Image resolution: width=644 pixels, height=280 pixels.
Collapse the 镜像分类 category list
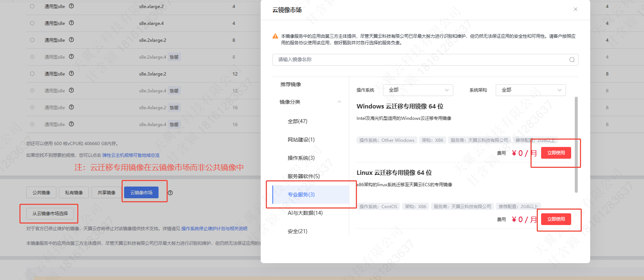[x=339, y=102]
